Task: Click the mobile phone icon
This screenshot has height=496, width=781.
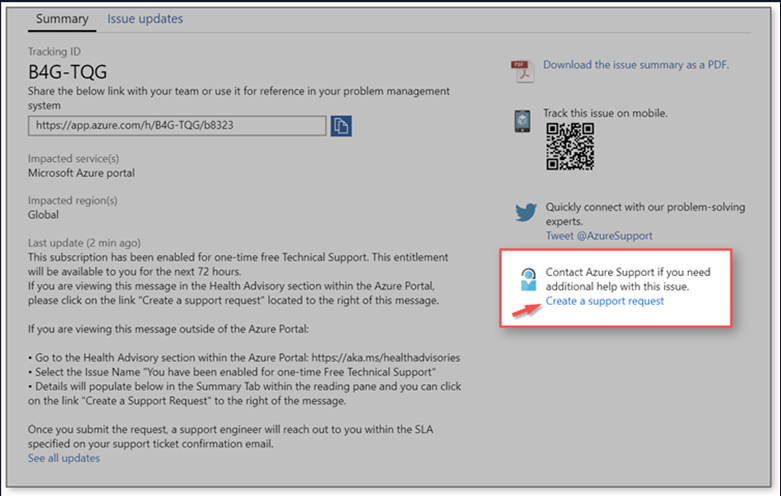Action: (x=522, y=121)
